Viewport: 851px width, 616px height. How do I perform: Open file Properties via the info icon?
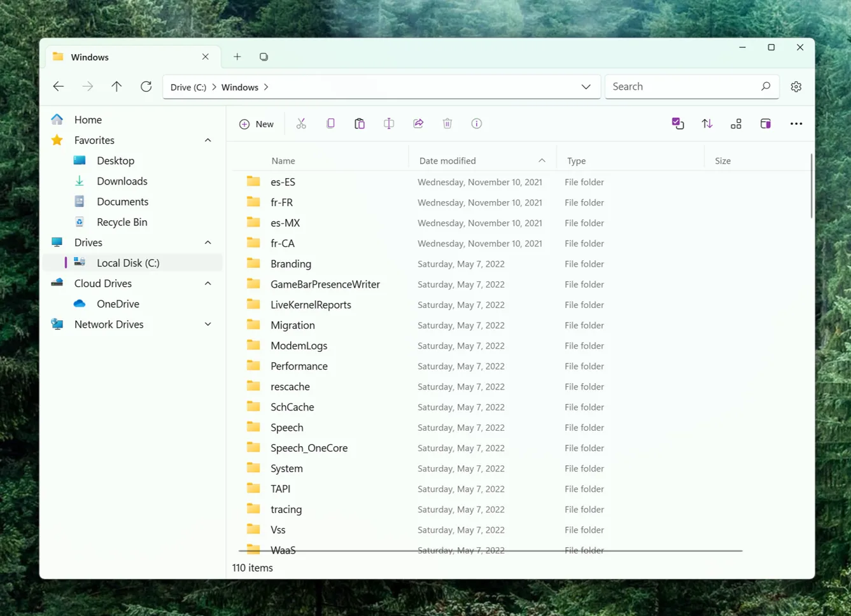click(476, 123)
